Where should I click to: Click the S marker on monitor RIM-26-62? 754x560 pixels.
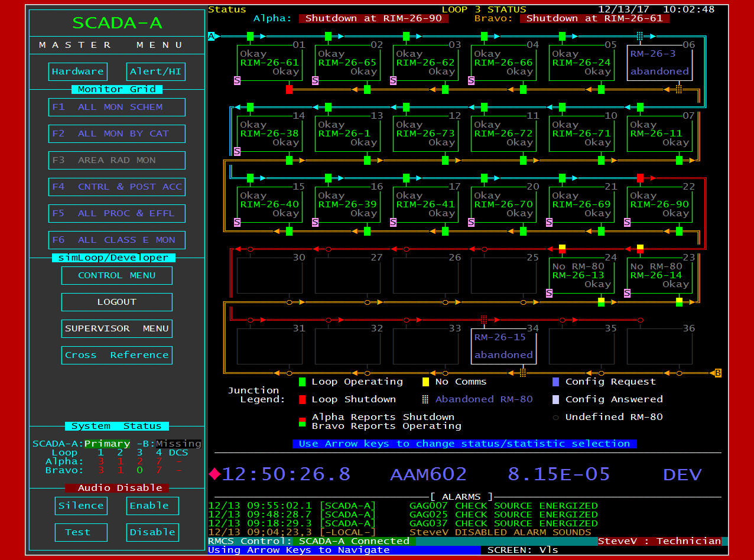coord(394,80)
